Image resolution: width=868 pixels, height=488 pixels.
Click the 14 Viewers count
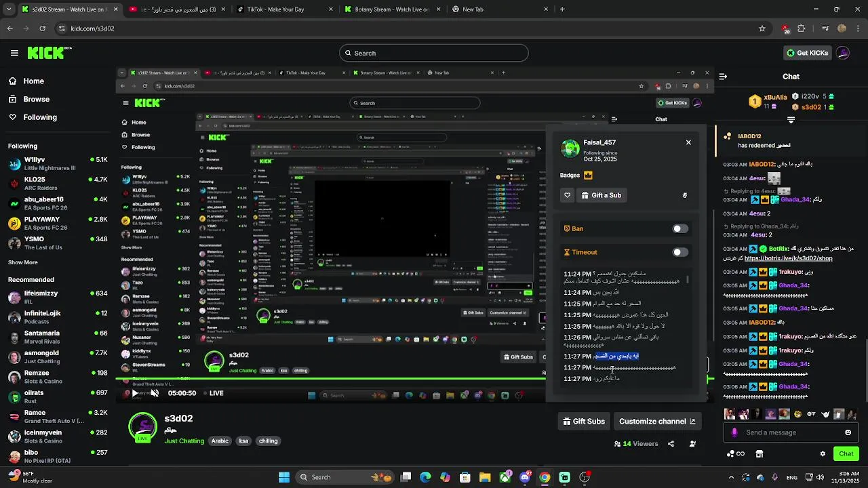(x=636, y=444)
